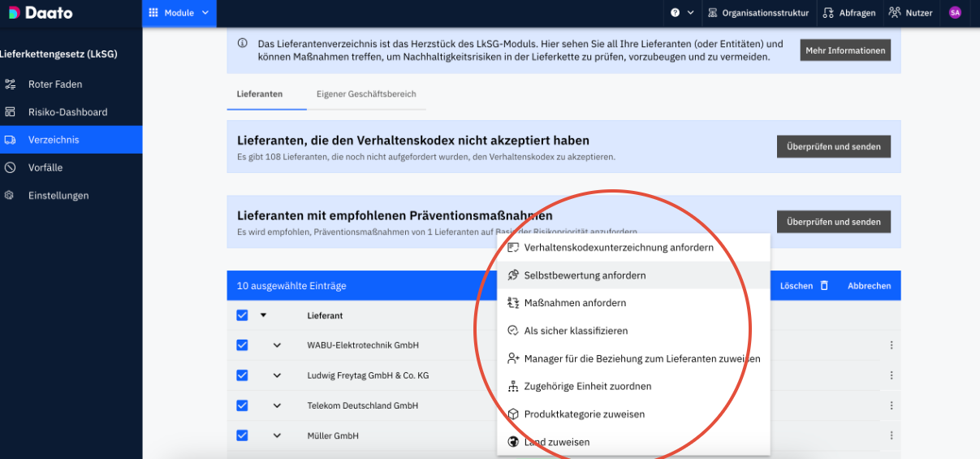This screenshot has width=980, height=459.
Task: Open Vorfälle in the sidebar
Action: (45, 167)
